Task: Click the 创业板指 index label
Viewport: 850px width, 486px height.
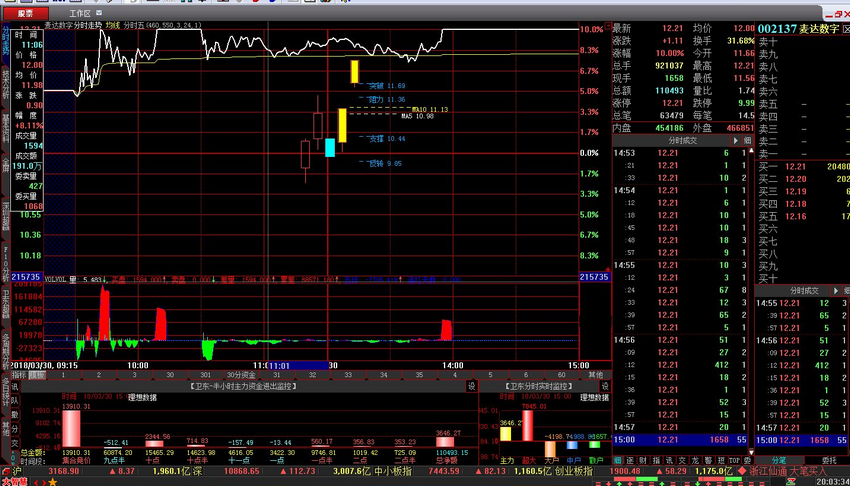Action: 574,471
